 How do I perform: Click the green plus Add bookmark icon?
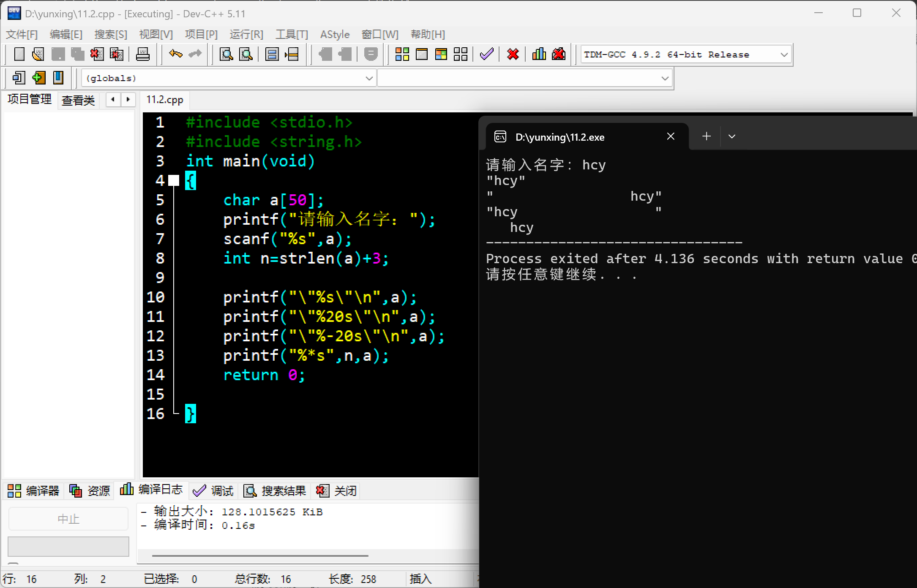[x=38, y=78]
